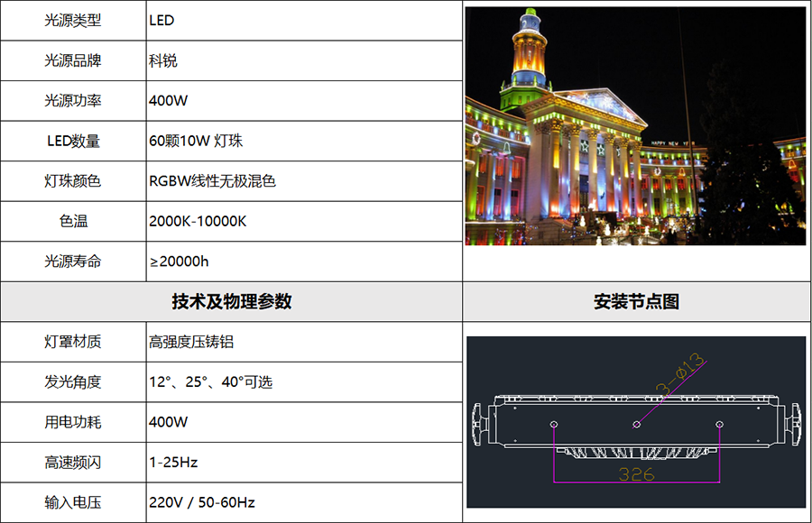Select the 60颗10W 灯珠 cell
The width and height of the screenshot is (812, 523).
[196, 141]
